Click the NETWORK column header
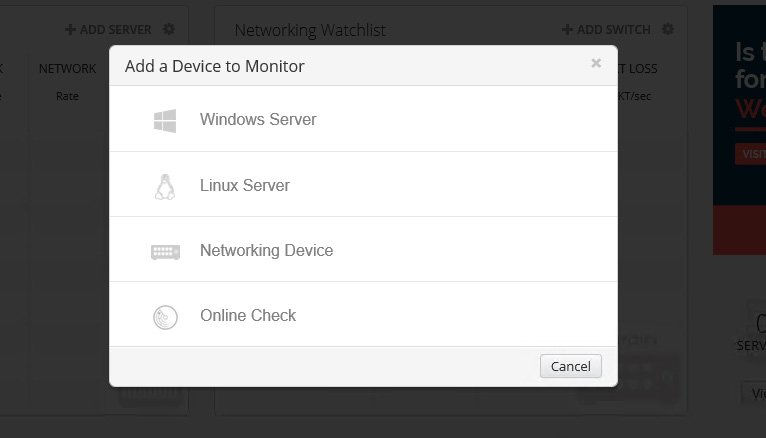 coord(67,69)
